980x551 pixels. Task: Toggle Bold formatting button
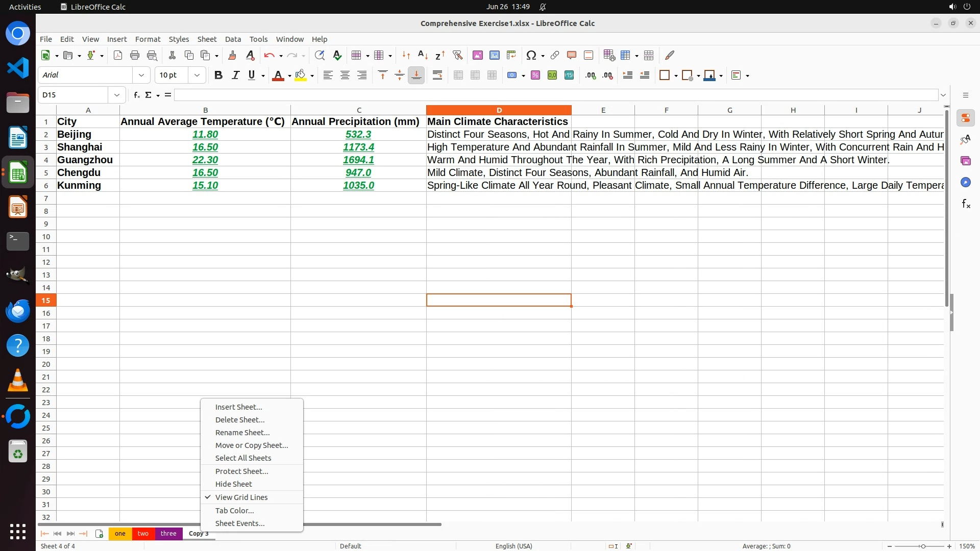click(218, 76)
